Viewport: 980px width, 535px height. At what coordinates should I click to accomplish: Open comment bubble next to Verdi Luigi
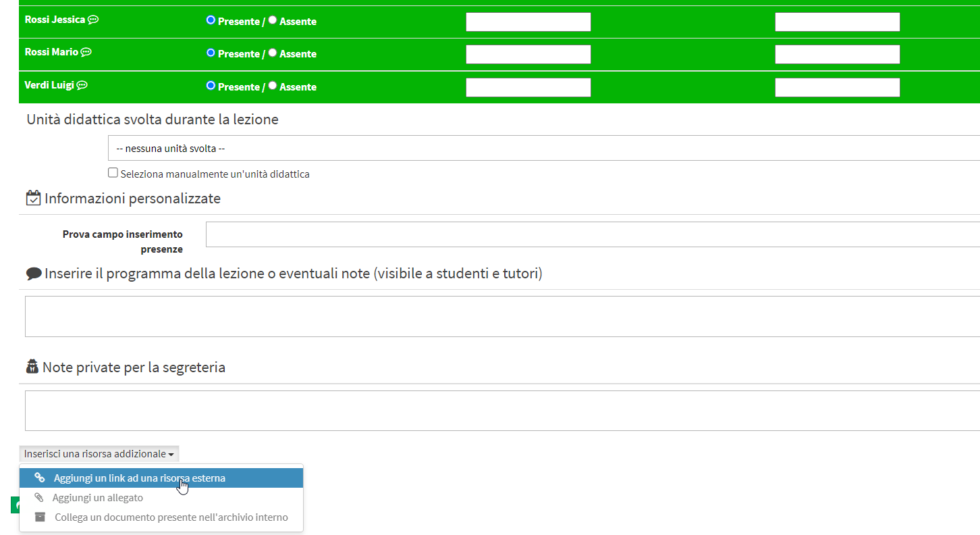82,85
